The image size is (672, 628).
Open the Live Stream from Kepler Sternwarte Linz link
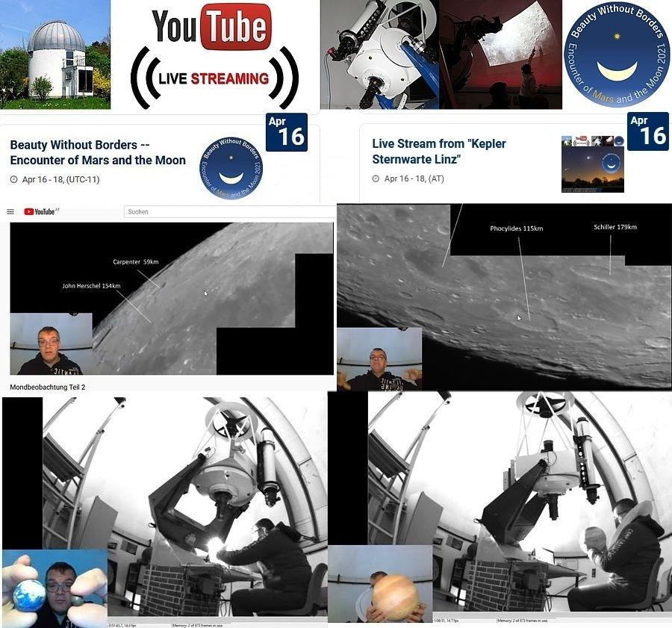coord(439,152)
